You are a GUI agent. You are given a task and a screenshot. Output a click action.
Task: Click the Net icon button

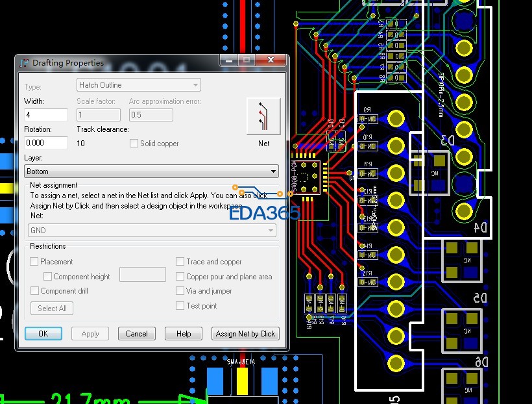click(263, 116)
